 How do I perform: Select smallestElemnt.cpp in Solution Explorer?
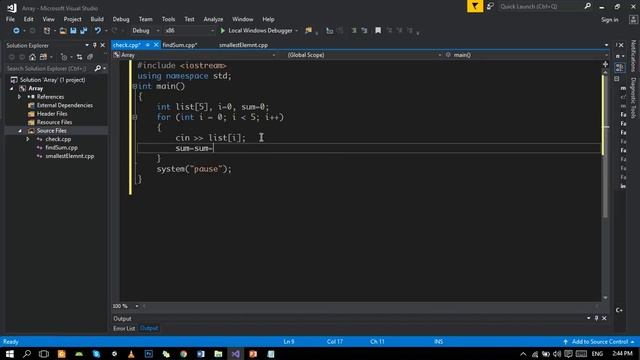(69, 156)
